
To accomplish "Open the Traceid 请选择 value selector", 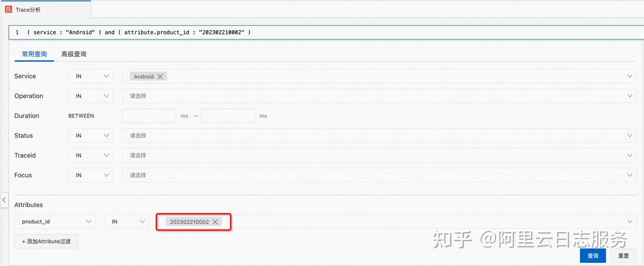I will [x=379, y=155].
